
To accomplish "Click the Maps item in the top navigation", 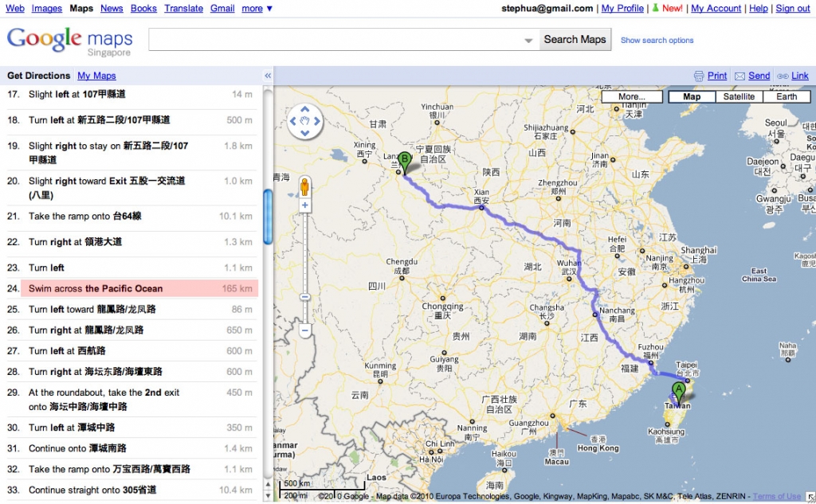I will click(x=81, y=8).
